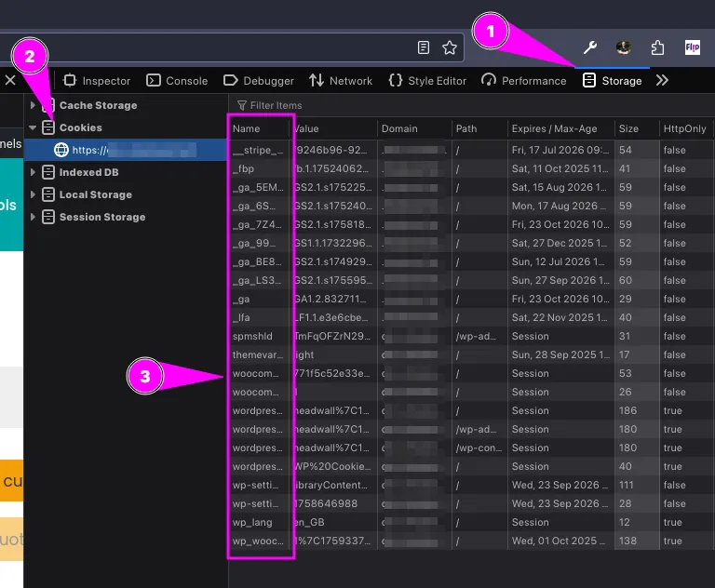
Task: Click the bookmark star icon
Action: pyautogui.click(x=450, y=47)
